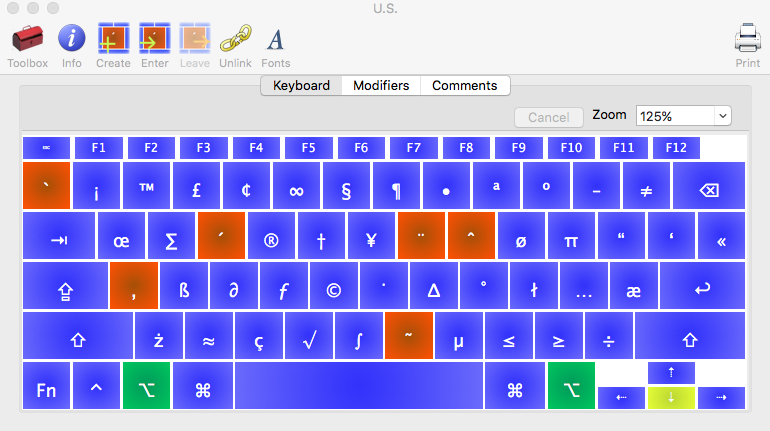Click the Print icon
This screenshot has height=431, width=770.
tap(747, 38)
